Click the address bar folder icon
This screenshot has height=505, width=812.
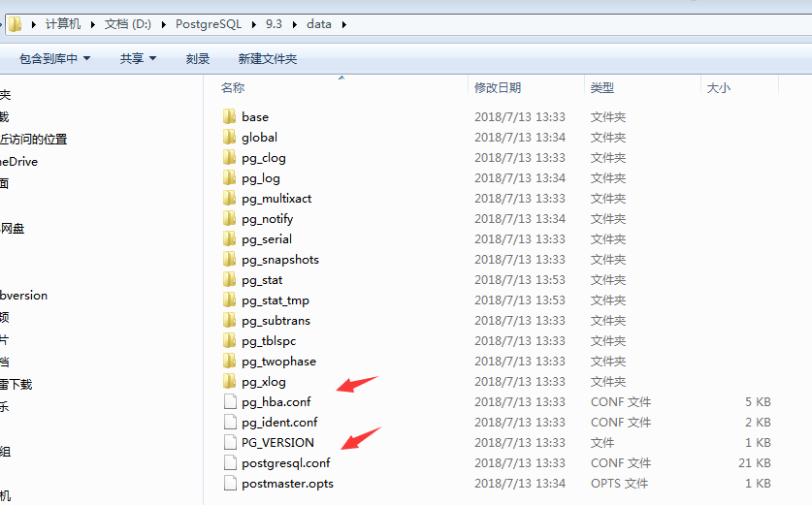coord(15,24)
